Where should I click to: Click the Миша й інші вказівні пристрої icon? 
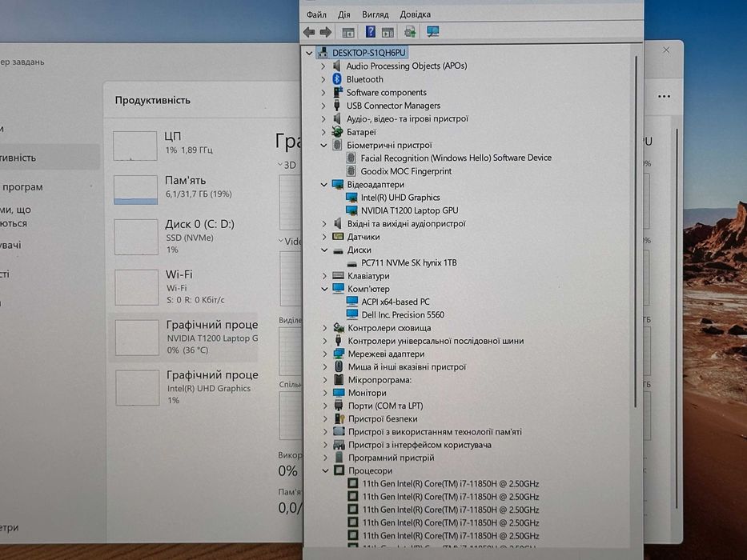(x=339, y=366)
